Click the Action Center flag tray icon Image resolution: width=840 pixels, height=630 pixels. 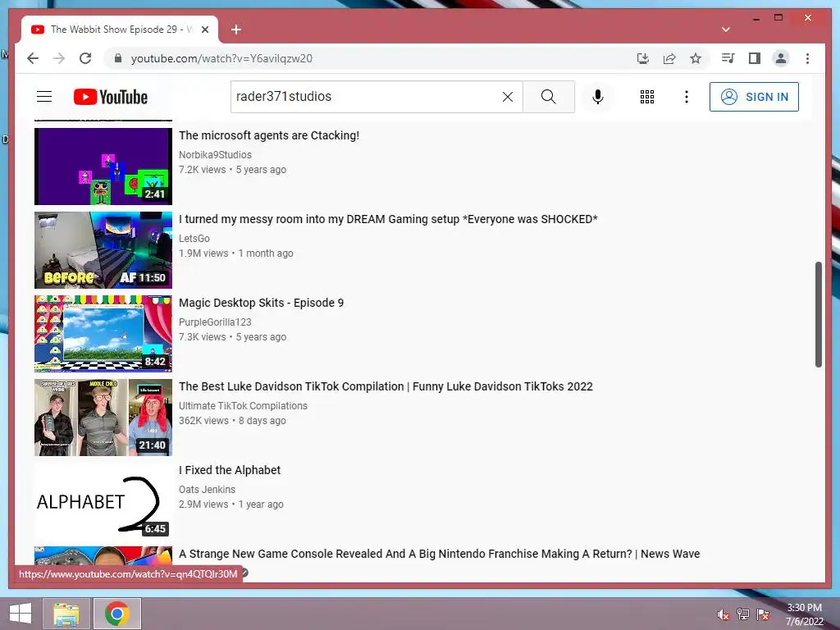(763, 614)
